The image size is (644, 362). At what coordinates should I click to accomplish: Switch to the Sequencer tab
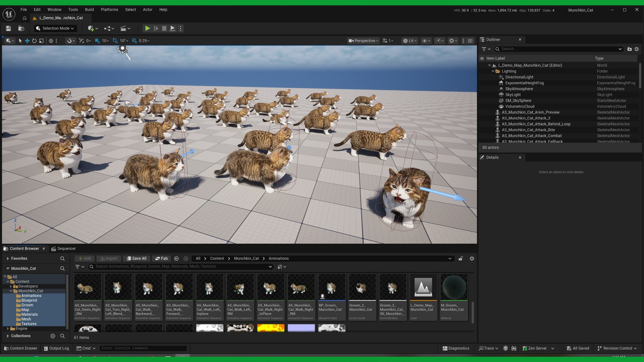click(x=63, y=249)
